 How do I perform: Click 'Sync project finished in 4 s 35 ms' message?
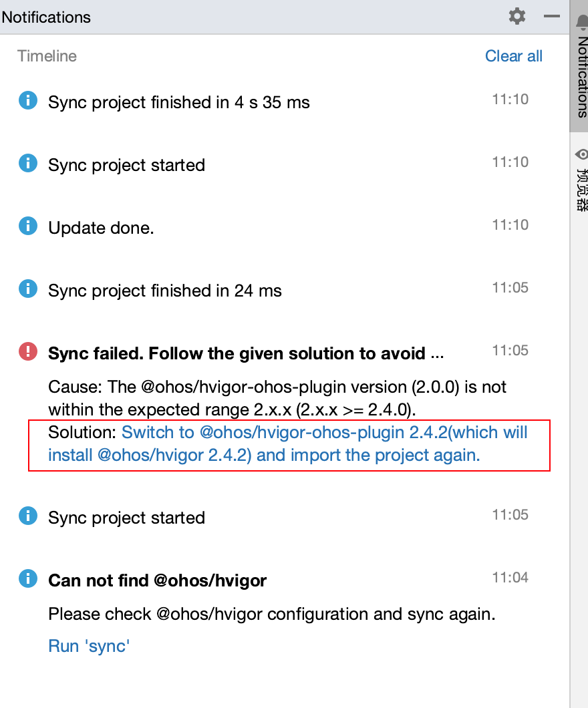[178, 102]
